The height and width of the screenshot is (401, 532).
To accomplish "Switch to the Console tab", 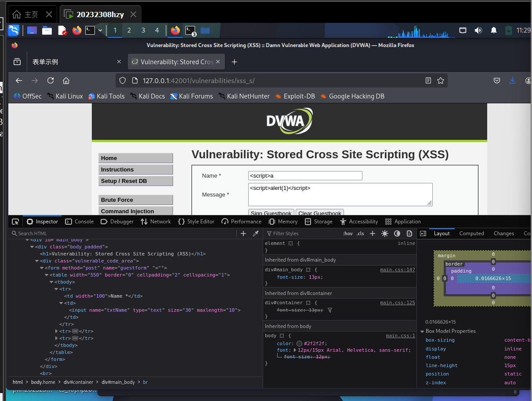I will pos(80,222).
